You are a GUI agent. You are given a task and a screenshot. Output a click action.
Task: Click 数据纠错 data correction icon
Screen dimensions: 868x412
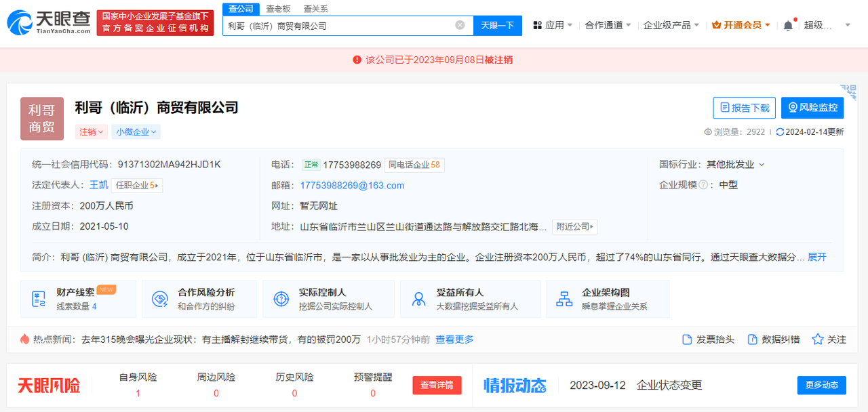752,339
